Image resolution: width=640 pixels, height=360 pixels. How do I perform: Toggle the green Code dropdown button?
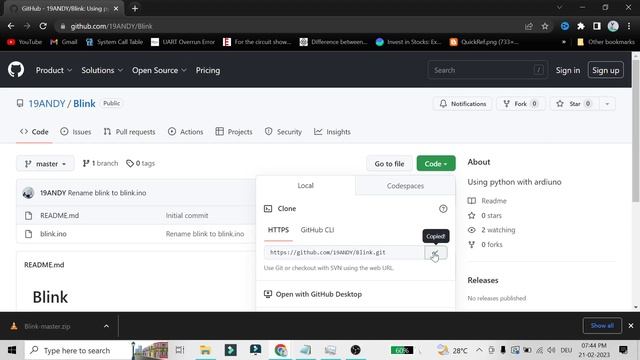[436, 164]
